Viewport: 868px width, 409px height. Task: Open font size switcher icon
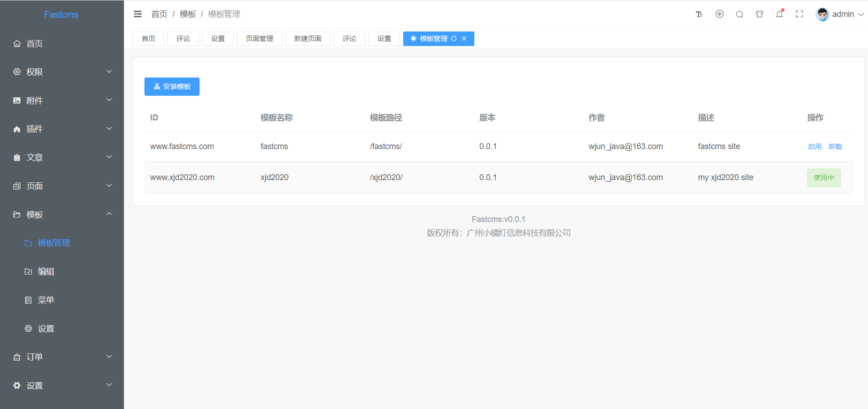(699, 14)
